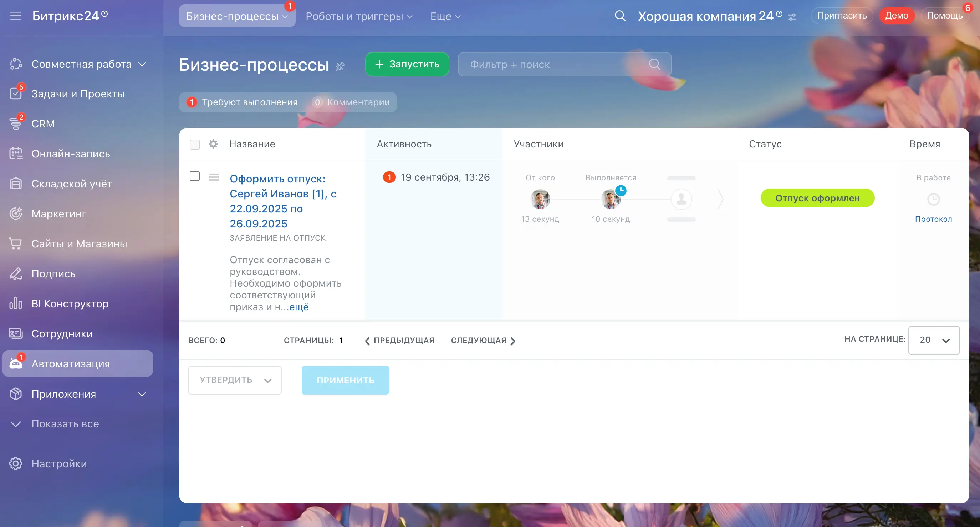This screenshot has width=980, height=527.
Task: Open BI Конструктор section
Action: [70, 303]
